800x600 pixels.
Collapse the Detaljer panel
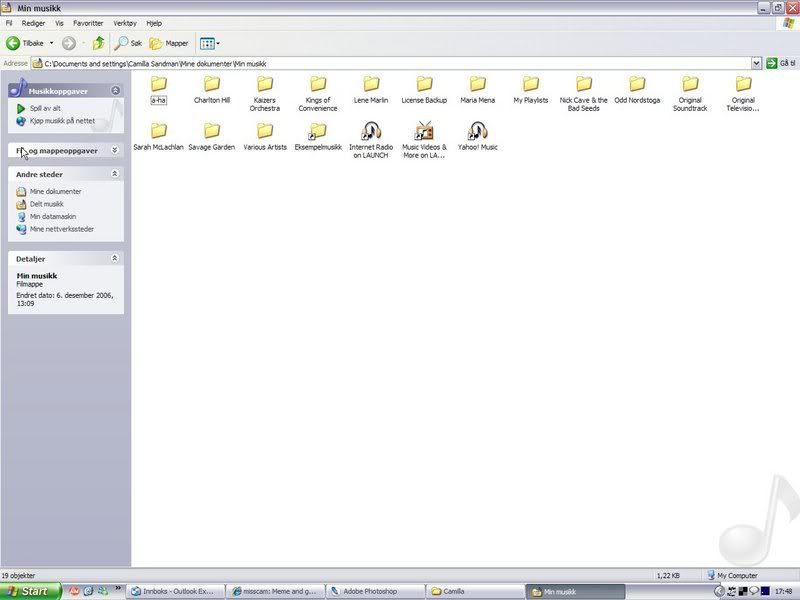(x=115, y=258)
